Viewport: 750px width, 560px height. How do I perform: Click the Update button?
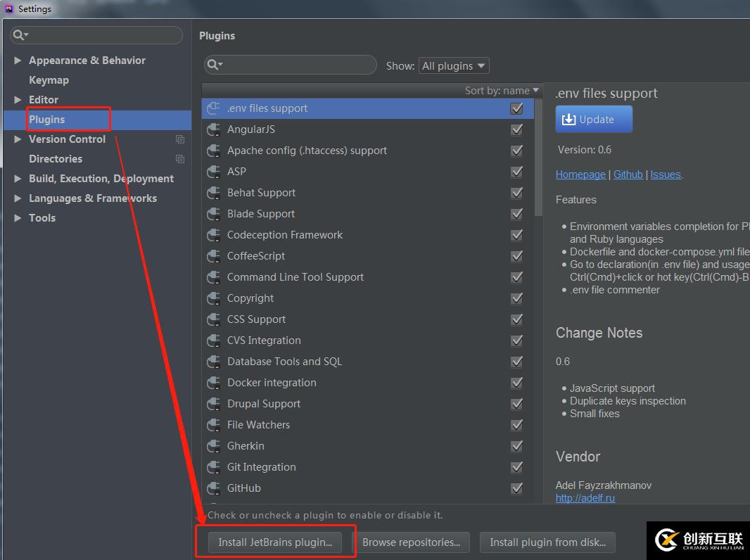pos(594,119)
